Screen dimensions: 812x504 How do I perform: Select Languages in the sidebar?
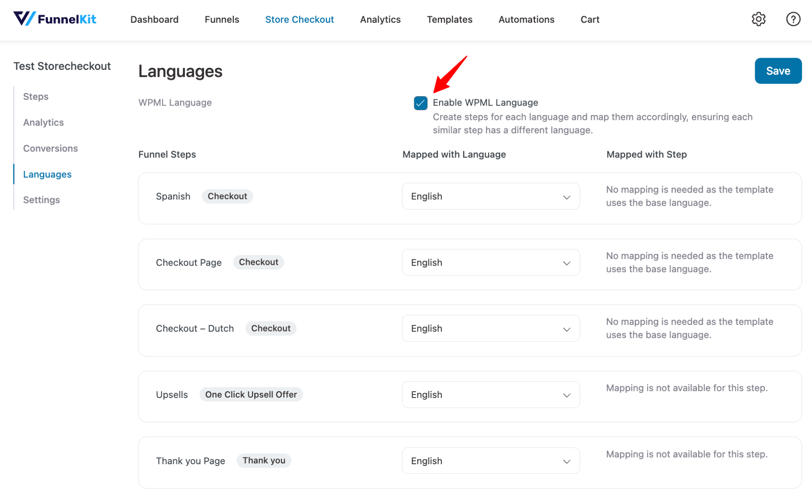[47, 174]
